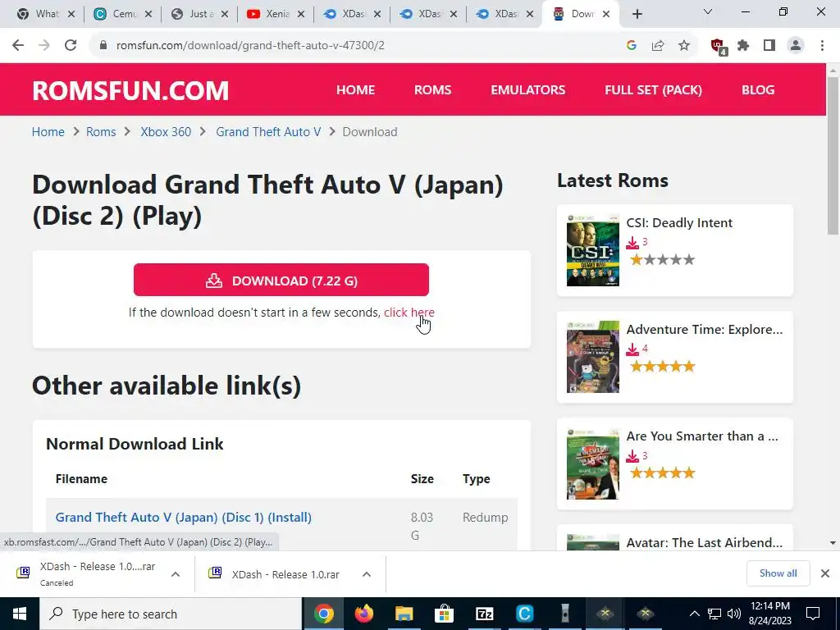This screenshot has width=840, height=630.
Task: Click download count icon under CSI
Action: click(632, 243)
